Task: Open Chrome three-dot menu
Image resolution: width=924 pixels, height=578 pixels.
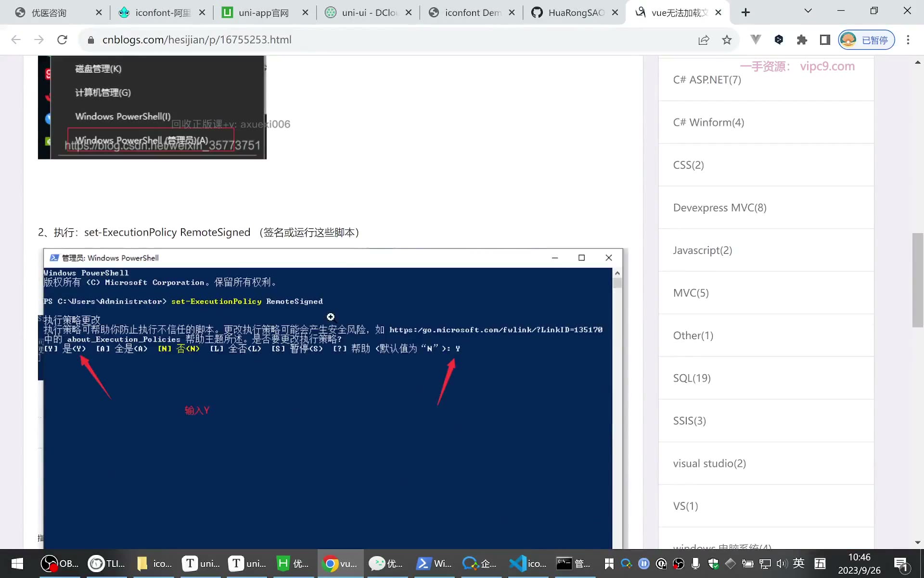Action: pos(908,39)
